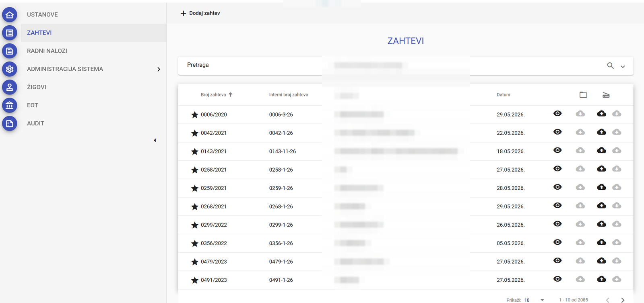View request 0258/2021 via eye icon
Screen dimensions: 644x303
(557, 169)
